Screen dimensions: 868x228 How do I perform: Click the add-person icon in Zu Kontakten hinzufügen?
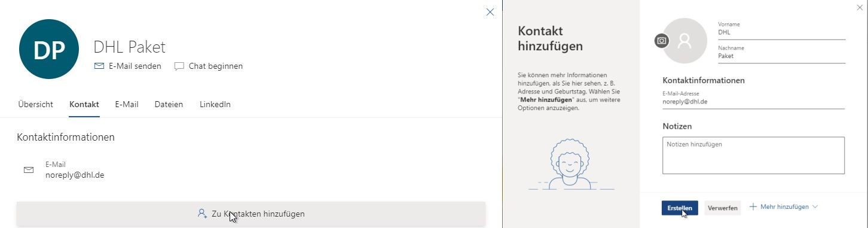click(202, 213)
